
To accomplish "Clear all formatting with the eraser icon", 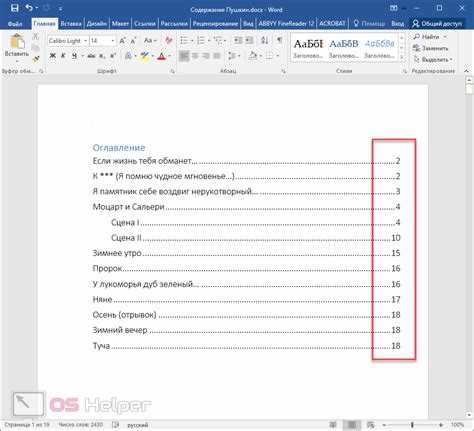I will coord(169,41).
